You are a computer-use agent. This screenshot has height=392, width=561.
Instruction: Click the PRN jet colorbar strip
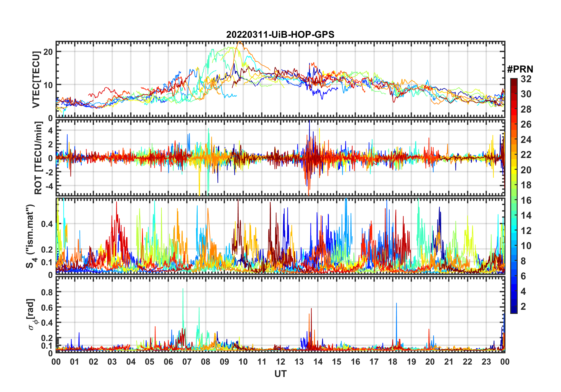click(x=514, y=196)
